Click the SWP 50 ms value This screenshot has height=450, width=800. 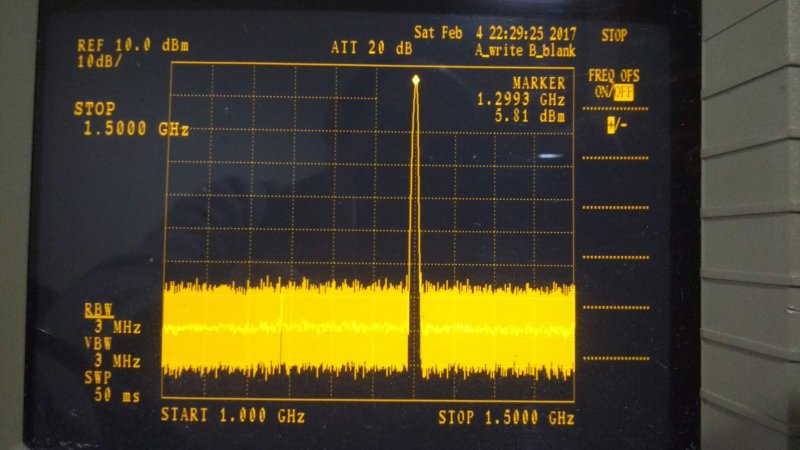point(117,395)
